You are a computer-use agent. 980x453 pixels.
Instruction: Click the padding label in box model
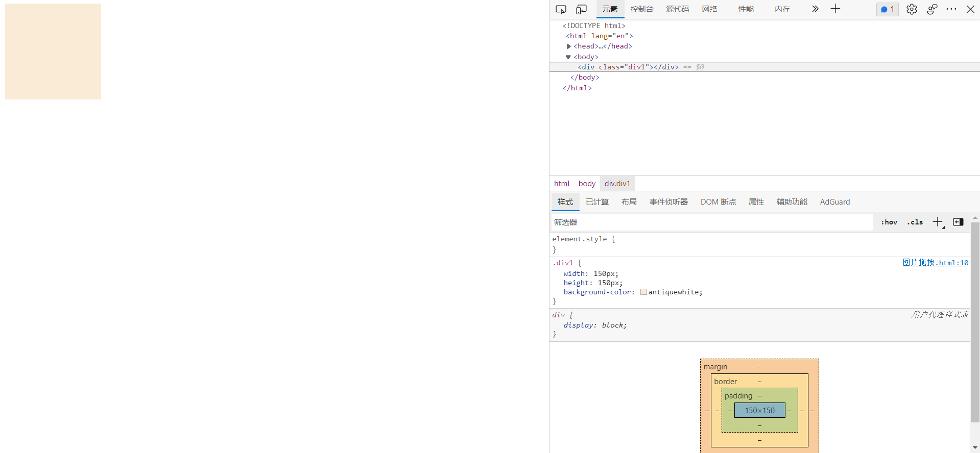point(738,396)
